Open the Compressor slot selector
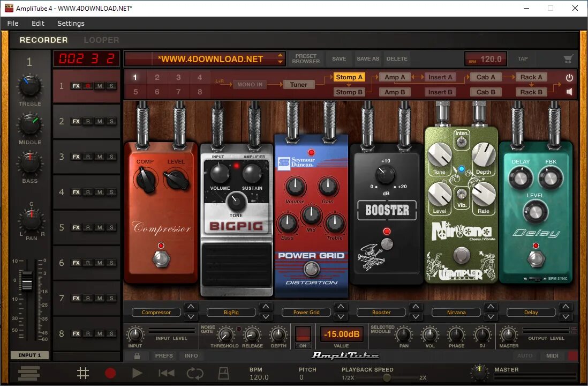Image resolution: width=588 pixels, height=386 pixels. coord(156,312)
